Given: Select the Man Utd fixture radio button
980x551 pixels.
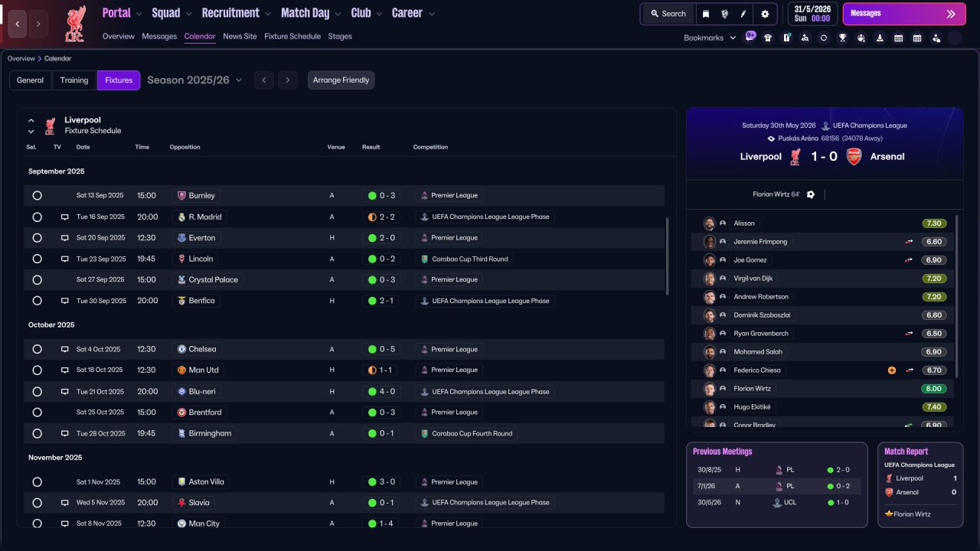Looking at the screenshot, I should [37, 370].
